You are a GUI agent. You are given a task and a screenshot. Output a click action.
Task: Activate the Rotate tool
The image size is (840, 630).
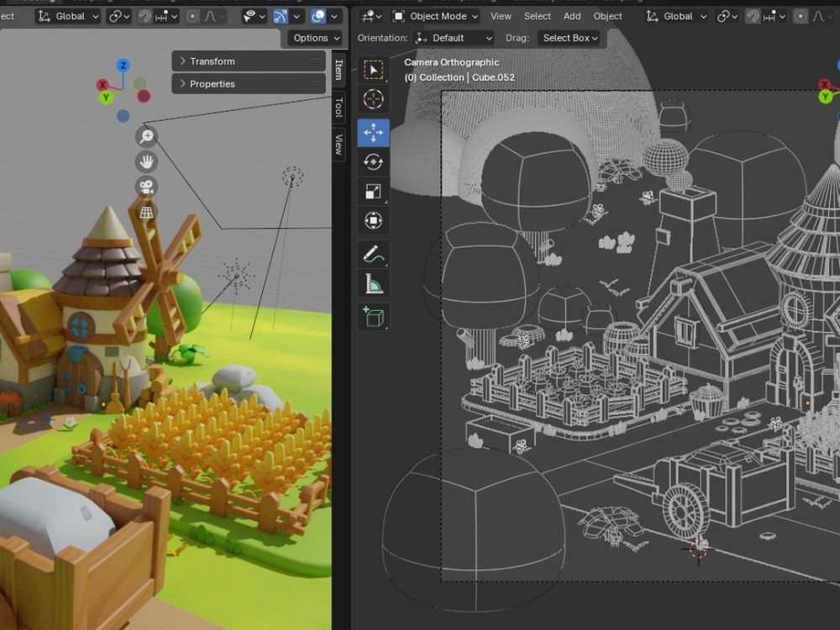click(x=373, y=161)
